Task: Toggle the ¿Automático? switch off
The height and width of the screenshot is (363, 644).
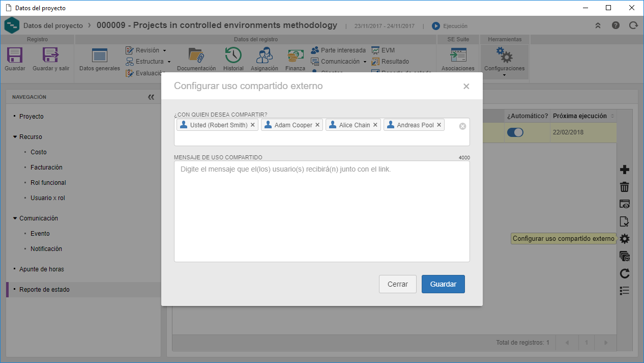Action: point(515,132)
